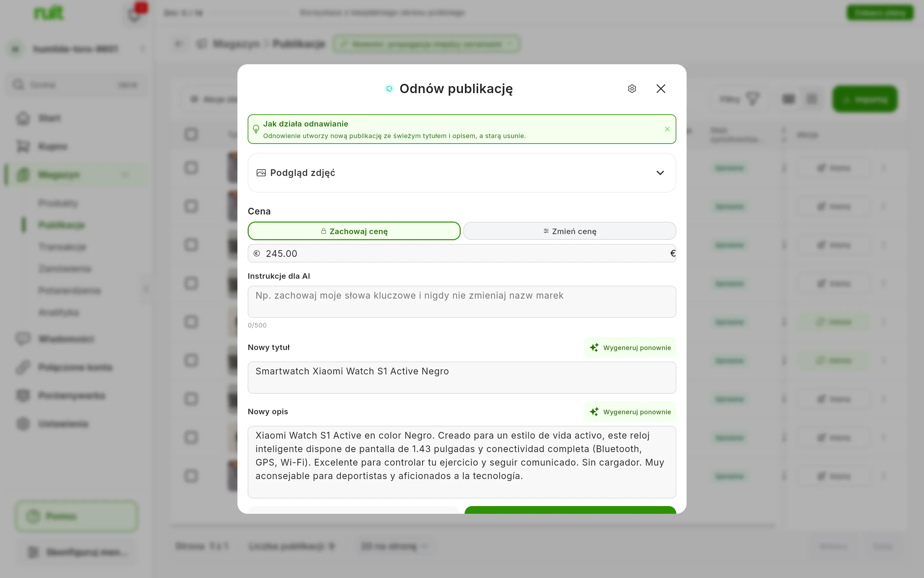The image size is (924, 578).
Task: Dismiss the Jak działa odnawianie info banner
Action: pyautogui.click(x=667, y=129)
